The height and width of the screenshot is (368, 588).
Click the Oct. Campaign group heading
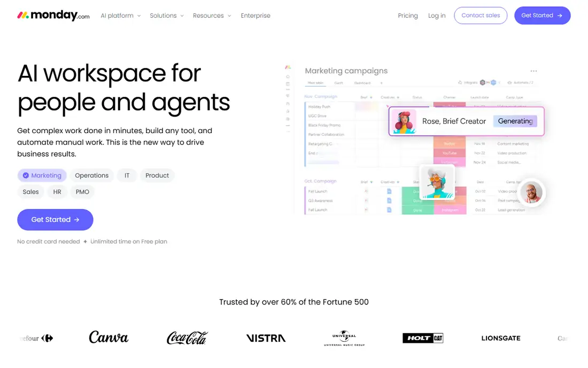(320, 181)
